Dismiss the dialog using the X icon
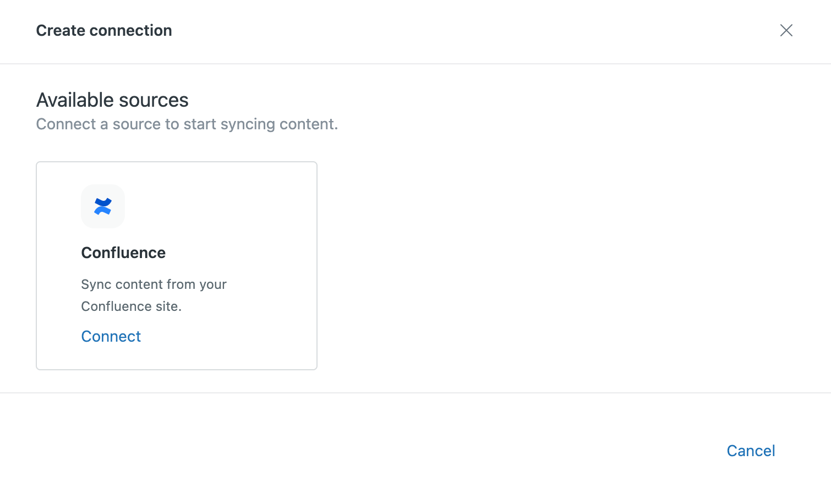The height and width of the screenshot is (504, 831). coord(786,30)
